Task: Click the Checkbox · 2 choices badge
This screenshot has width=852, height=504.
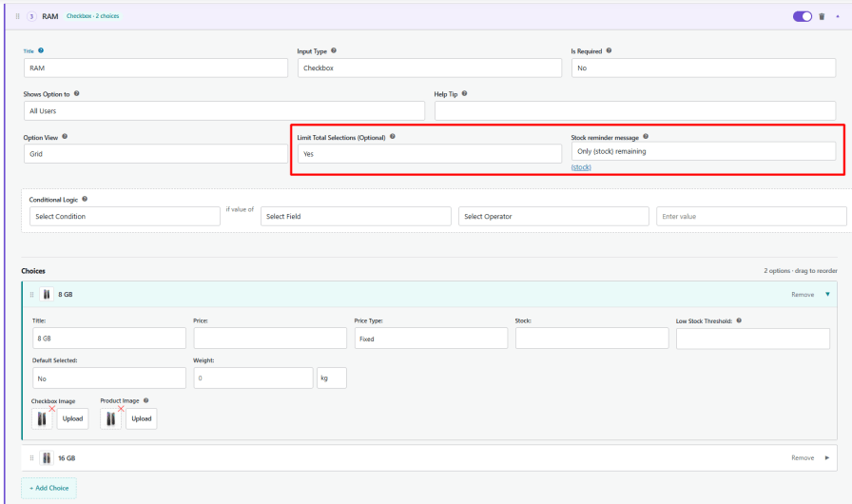Action: coord(93,16)
